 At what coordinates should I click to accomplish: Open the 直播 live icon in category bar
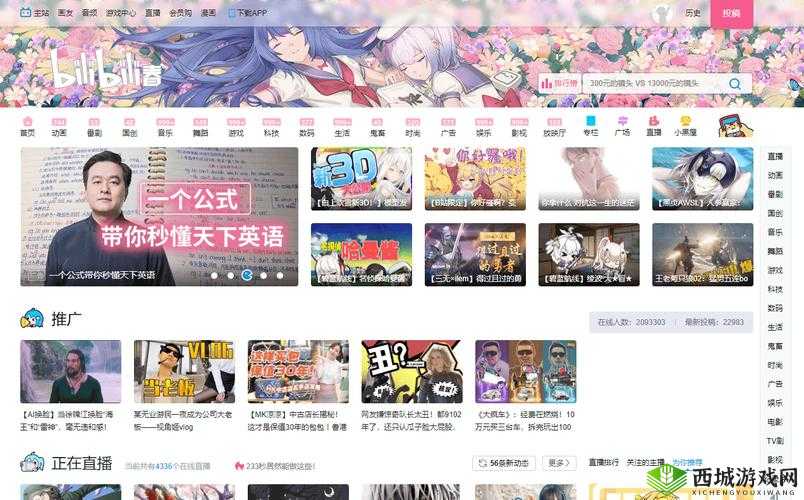coord(653,126)
